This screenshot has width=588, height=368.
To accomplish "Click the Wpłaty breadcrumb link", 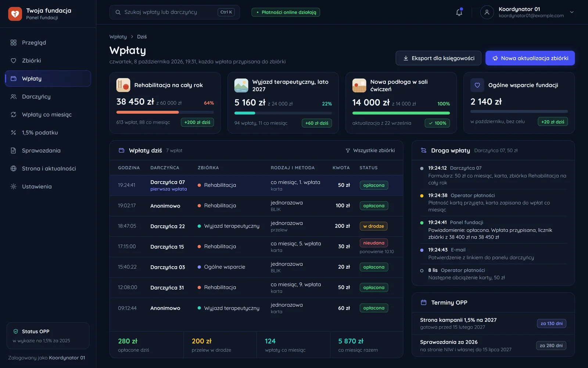I will [x=118, y=37].
